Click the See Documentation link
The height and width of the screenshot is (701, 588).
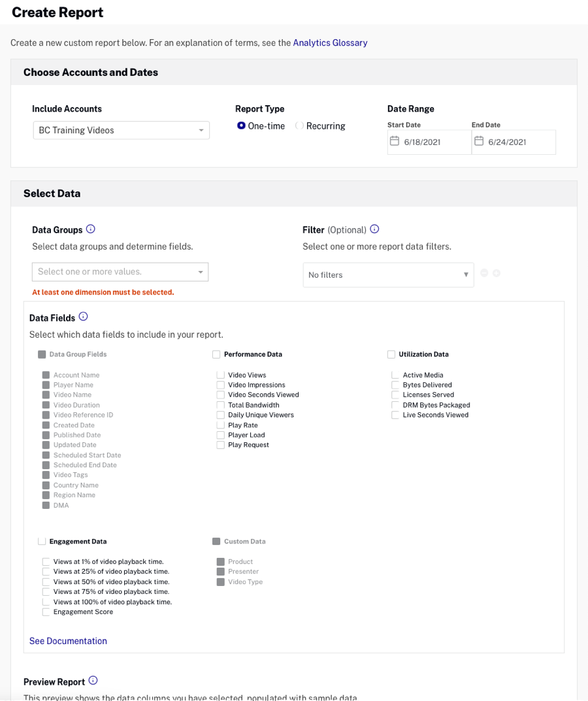click(x=68, y=641)
